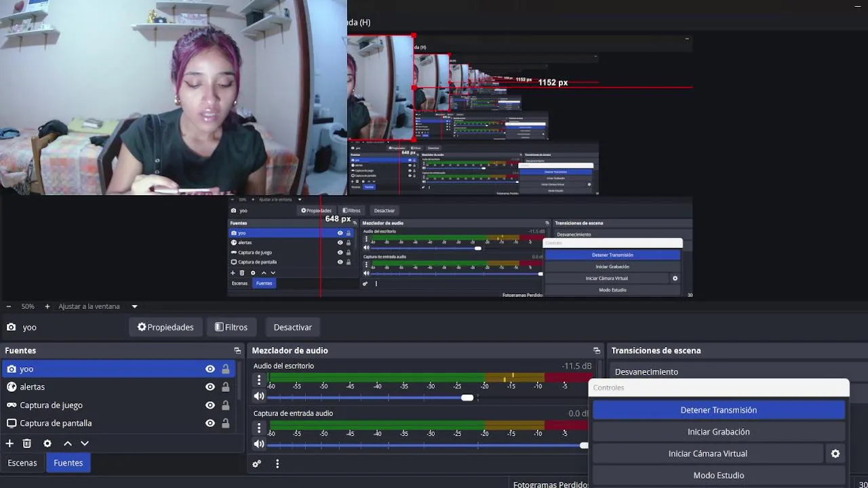868x488 pixels.
Task: Open Audio del escritorio options menu
Action: (258, 380)
